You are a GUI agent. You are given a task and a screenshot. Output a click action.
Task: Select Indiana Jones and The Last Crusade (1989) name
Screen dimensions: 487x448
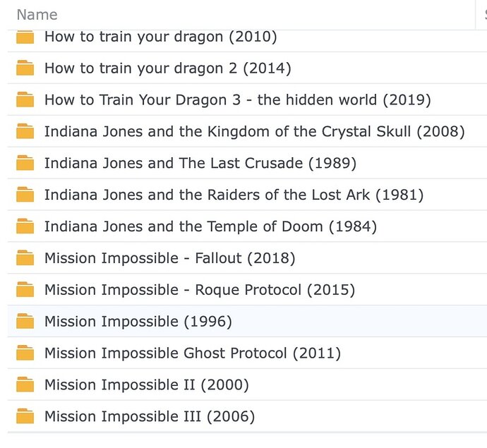(200, 163)
